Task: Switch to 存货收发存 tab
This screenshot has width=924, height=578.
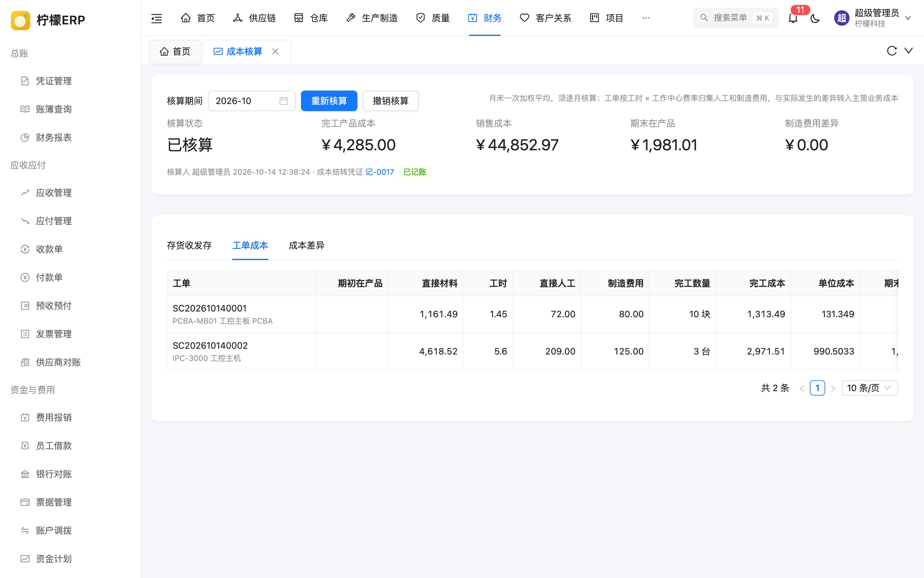Action: click(189, 245)
